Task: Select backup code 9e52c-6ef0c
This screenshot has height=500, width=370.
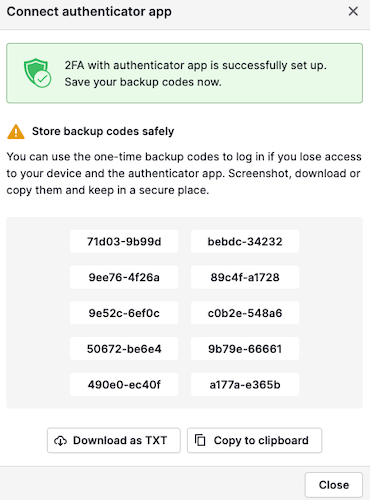Action: point(124,313)
